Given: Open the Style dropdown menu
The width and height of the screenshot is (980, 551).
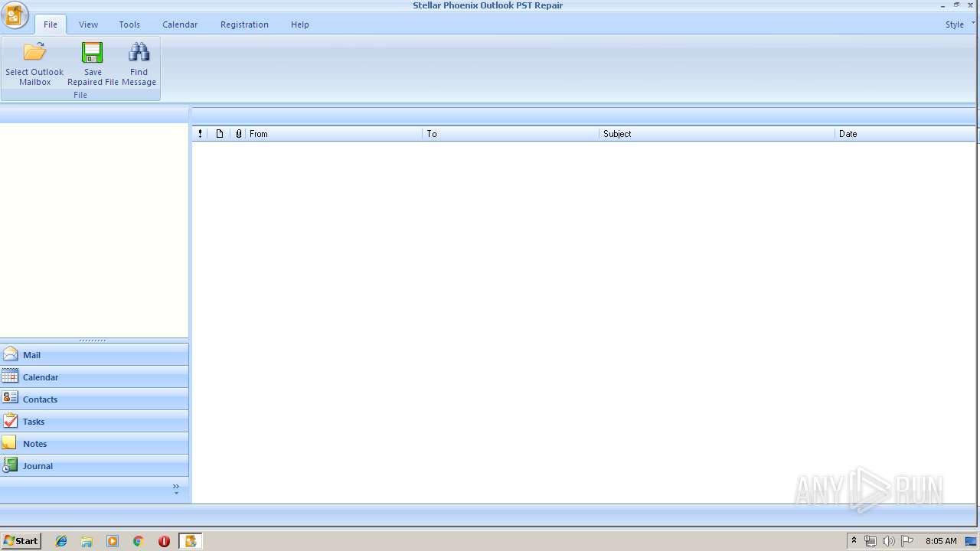Looking at the screenshot, I should [959, 24].
